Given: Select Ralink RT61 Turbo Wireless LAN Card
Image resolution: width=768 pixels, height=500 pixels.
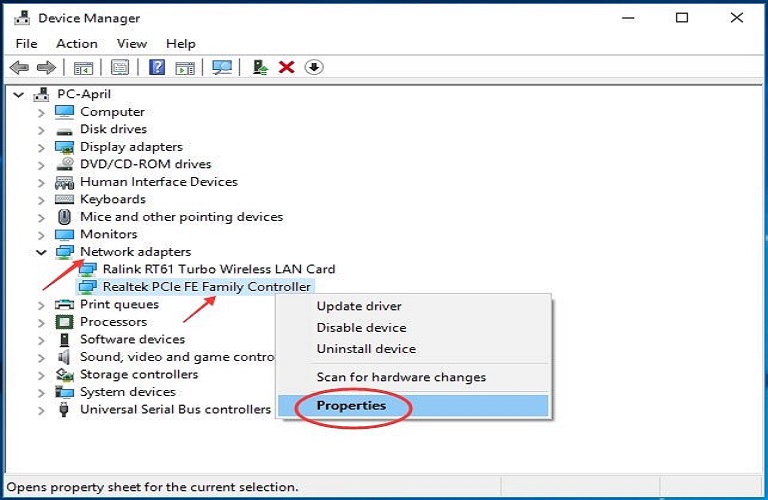Looking at the screenshot, I should pyautogui.click(x=218, y=269).
